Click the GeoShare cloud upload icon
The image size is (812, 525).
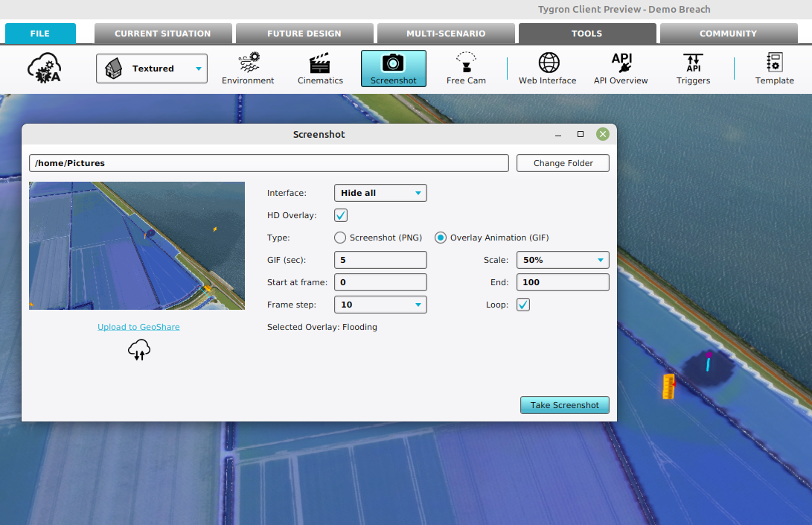pyautogui.click(x=139, y=349)
